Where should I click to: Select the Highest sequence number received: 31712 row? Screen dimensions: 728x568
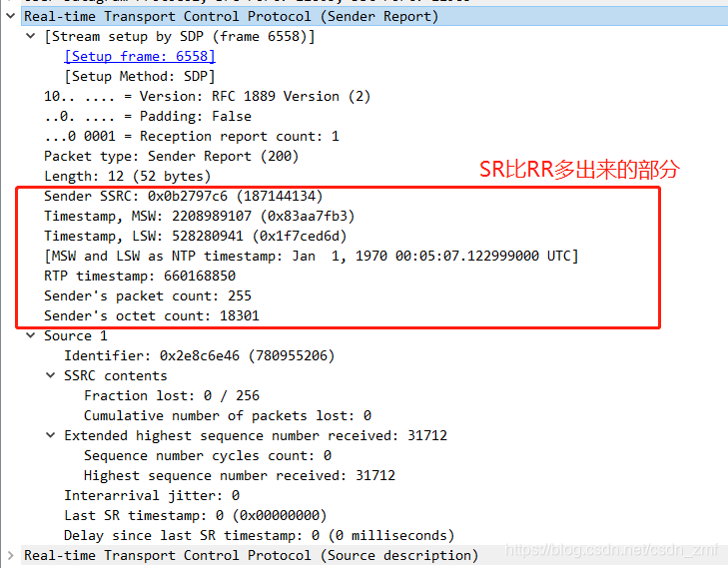pyautogui.click(x=240, y=475)
